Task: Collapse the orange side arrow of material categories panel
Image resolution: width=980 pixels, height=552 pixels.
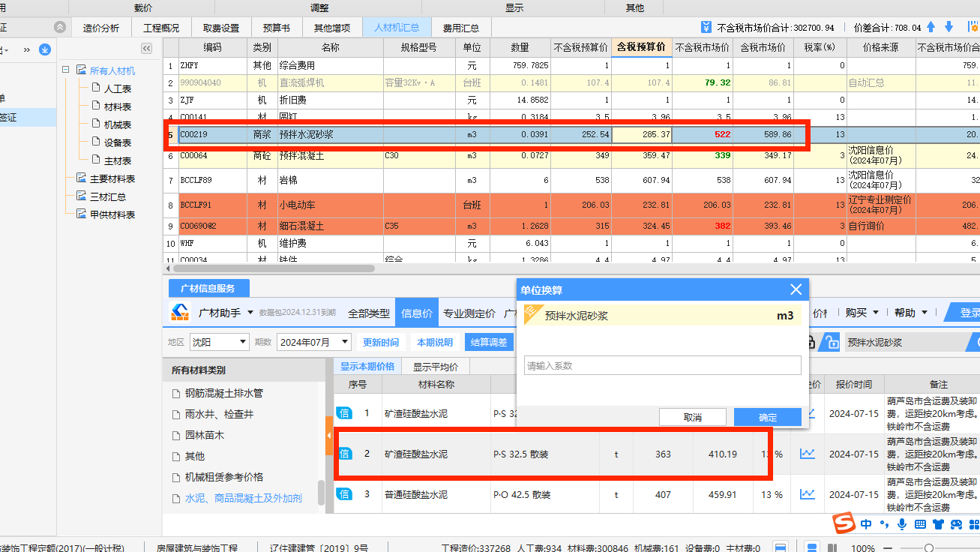Action: click(329, 435)
